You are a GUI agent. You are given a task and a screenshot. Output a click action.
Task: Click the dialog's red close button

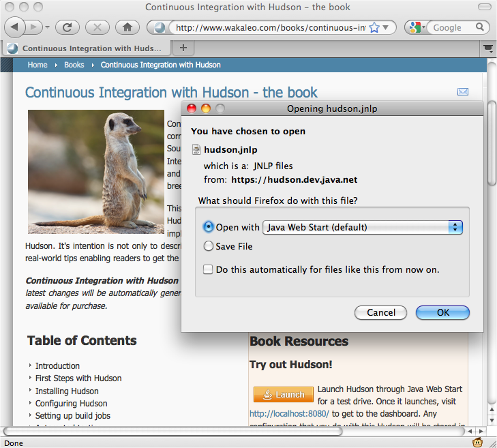pyautogui.click(x=192, y=108)
